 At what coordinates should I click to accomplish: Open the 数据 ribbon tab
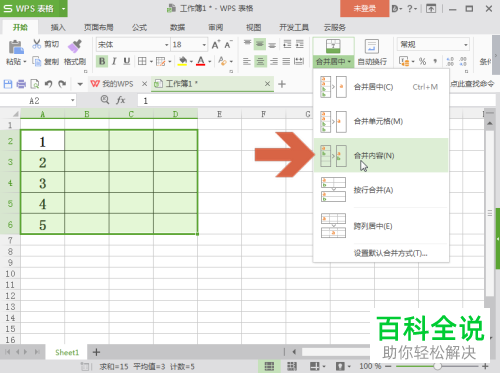(x=177, y=27)
